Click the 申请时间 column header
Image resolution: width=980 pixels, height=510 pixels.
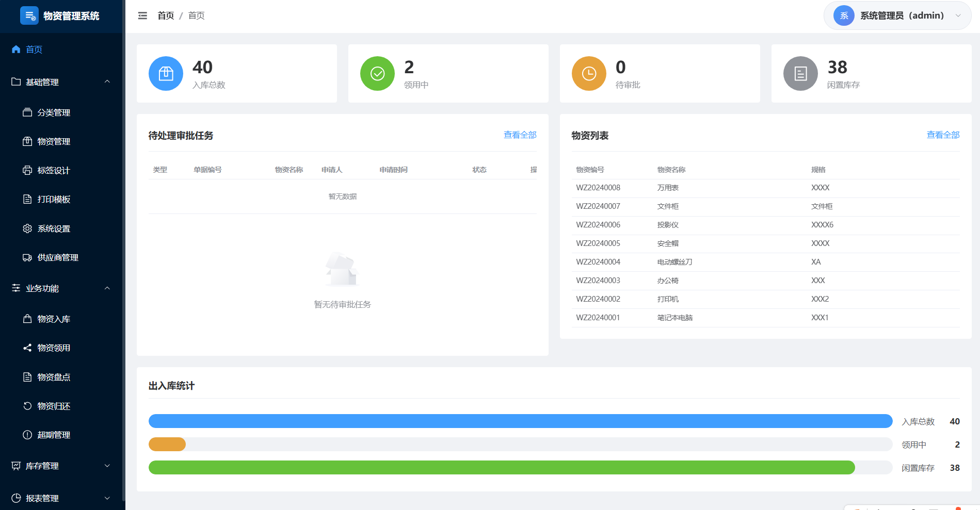(394, 170)
